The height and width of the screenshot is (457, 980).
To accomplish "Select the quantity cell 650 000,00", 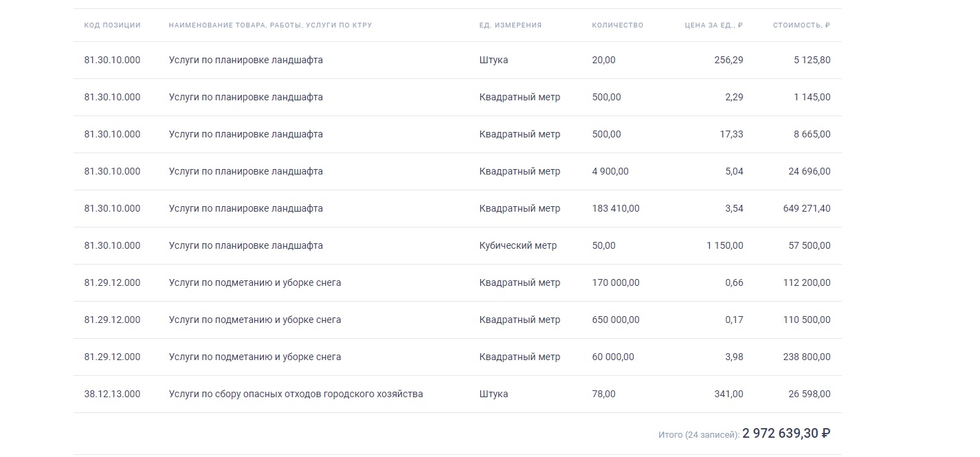I will [x=615, y=320].
